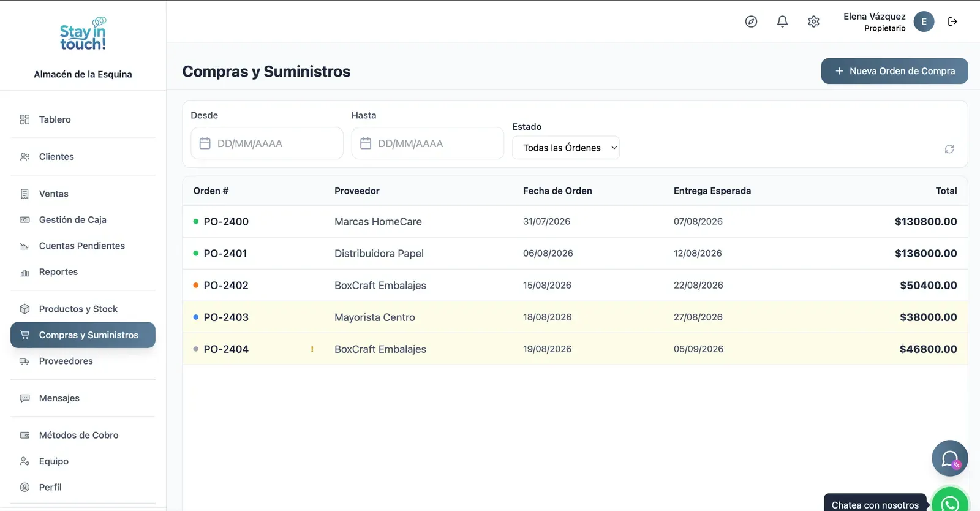
Task: Open order PO-2400
Action: pos(226,222)
